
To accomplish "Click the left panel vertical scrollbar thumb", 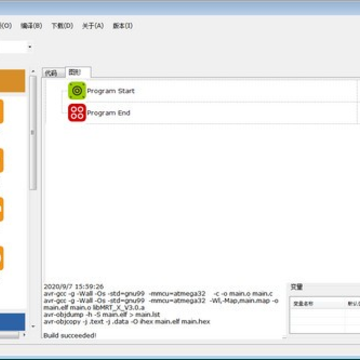I will [33, 133].
